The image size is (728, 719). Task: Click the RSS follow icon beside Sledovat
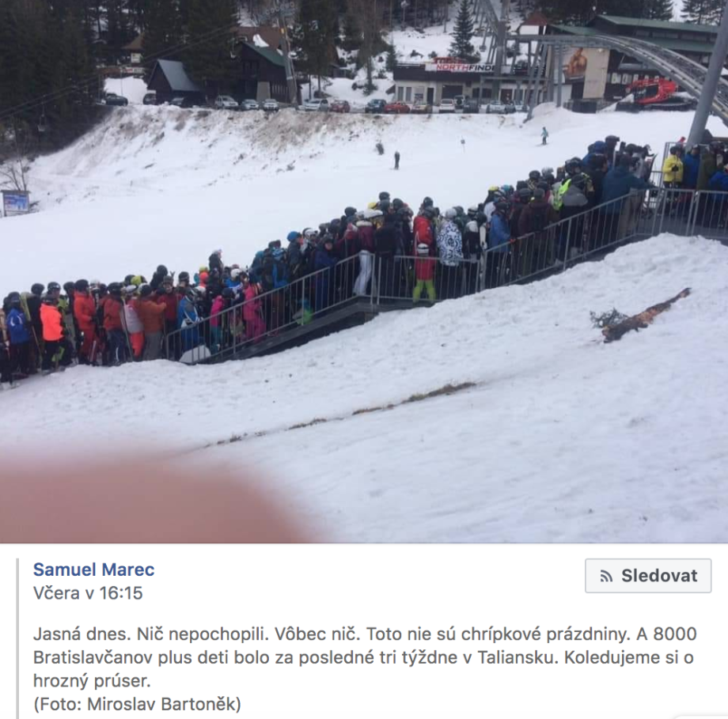[606, 576]
